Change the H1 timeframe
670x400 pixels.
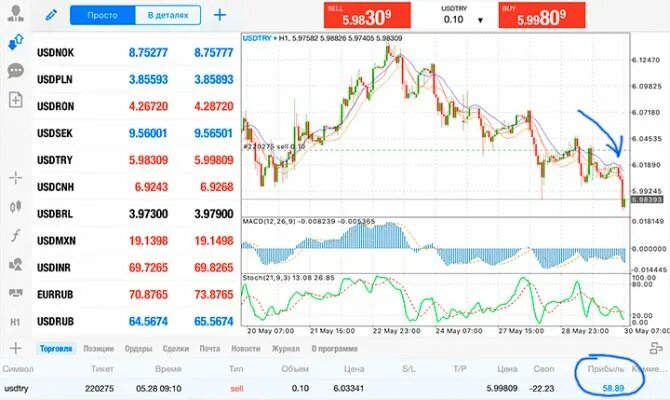click(15, 322)
